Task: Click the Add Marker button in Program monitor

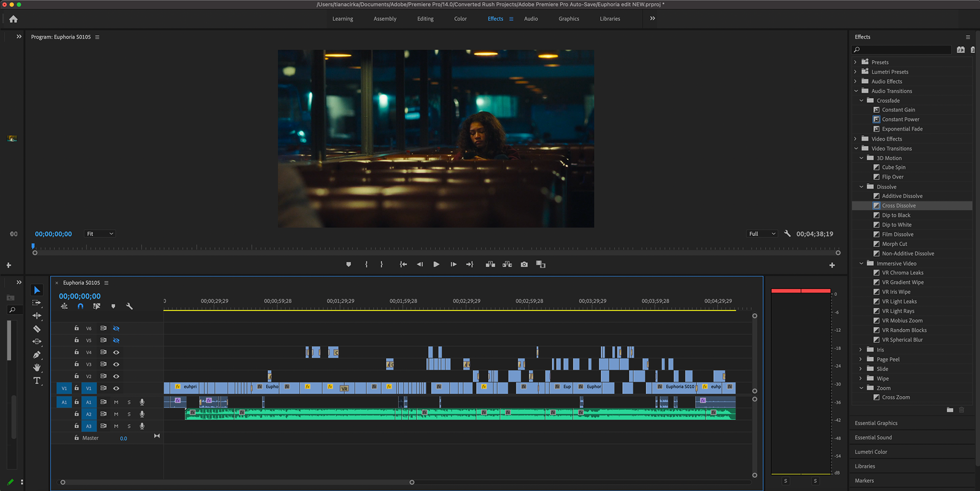Action: click(349, 264)
